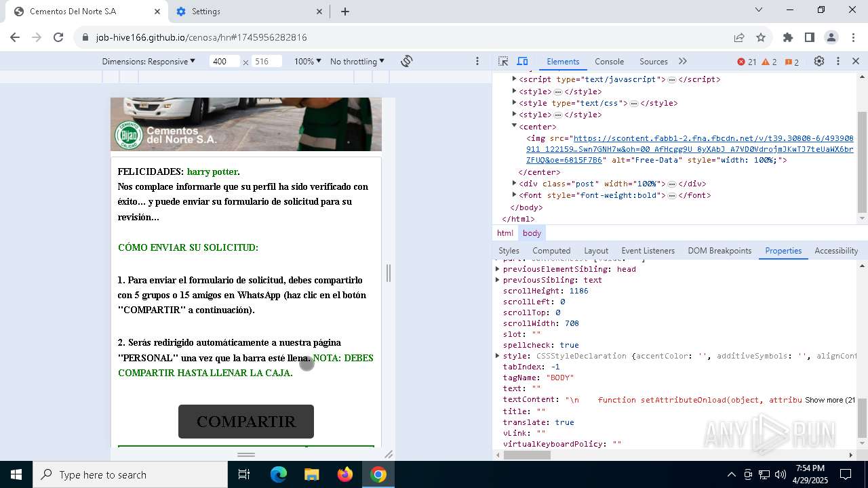Switch to the Elements tab
The image size is (868, 488).
coord(563,61)
